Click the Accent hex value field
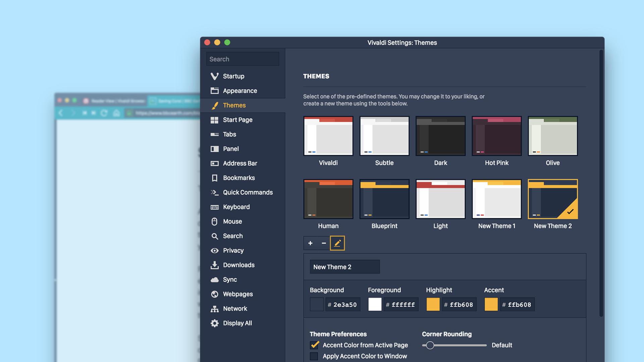644x362 pixels. point(517,304)
